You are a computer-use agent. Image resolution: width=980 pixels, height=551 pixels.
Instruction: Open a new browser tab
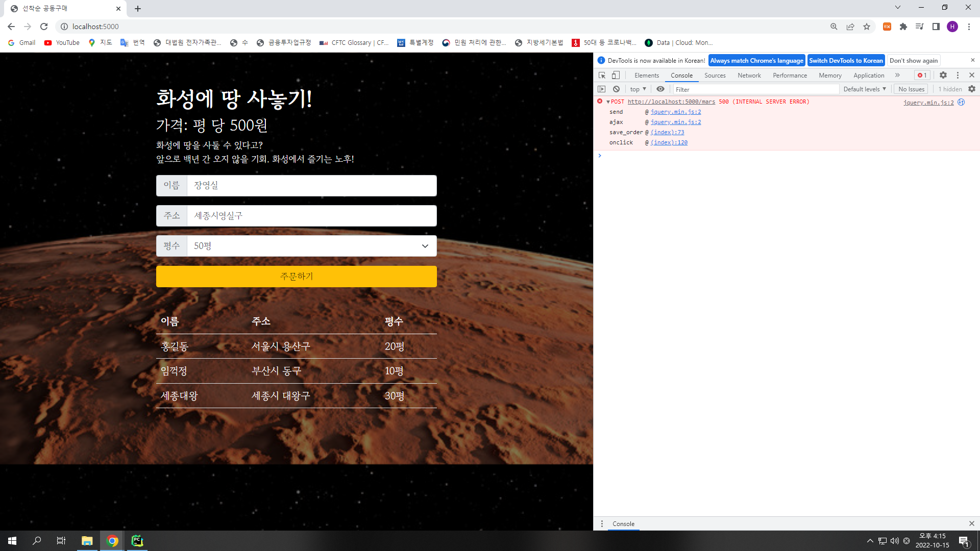(x=138, y=9)
